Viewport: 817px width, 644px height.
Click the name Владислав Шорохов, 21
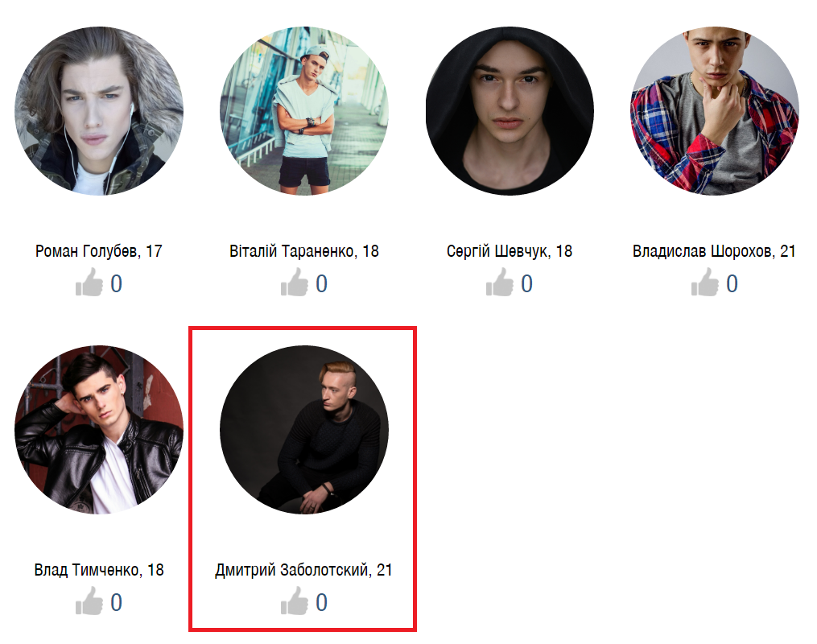714,251
